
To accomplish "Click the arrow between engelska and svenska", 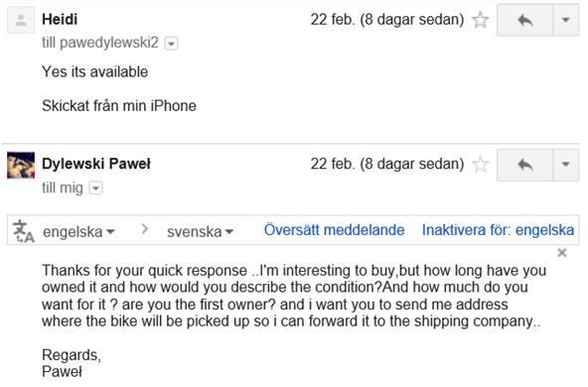I will coord(145,229).
